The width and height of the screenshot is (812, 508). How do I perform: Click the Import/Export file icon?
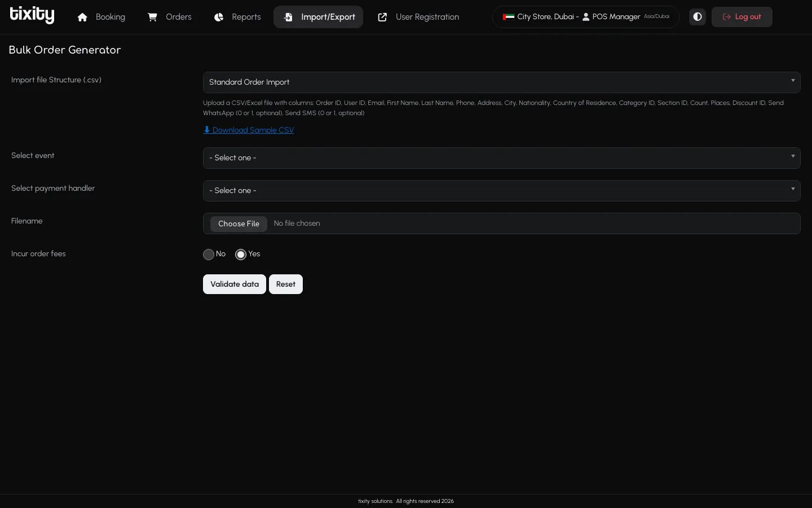[x=288, y=17]
